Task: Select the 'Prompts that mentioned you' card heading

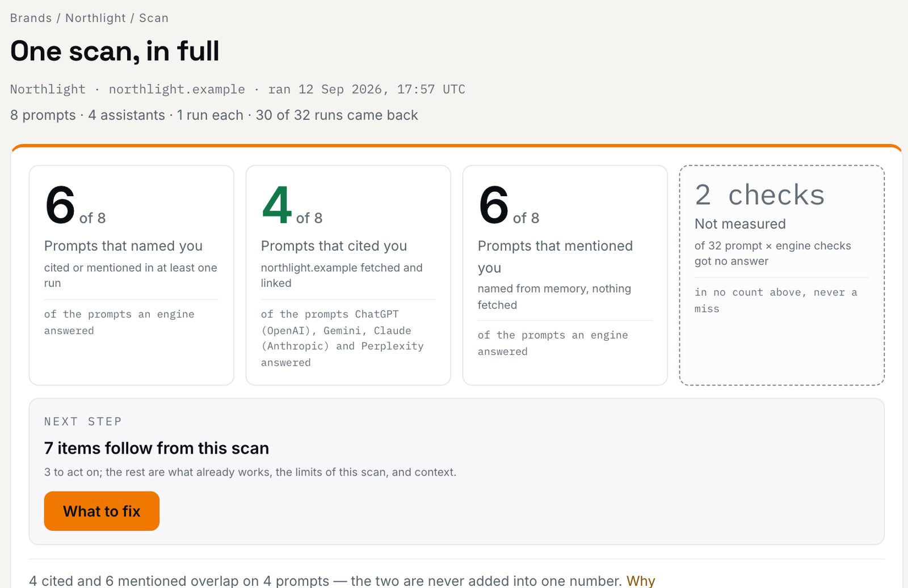Action: coord(555,256)
